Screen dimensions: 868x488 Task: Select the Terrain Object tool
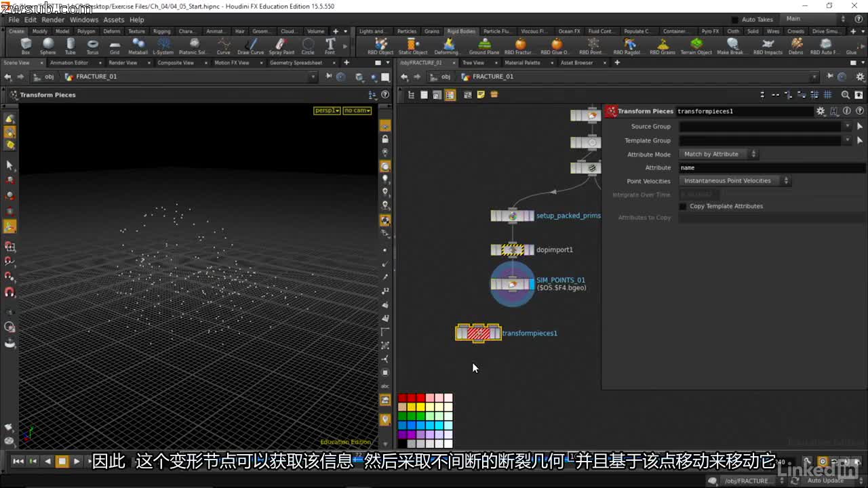coord(696,44)
